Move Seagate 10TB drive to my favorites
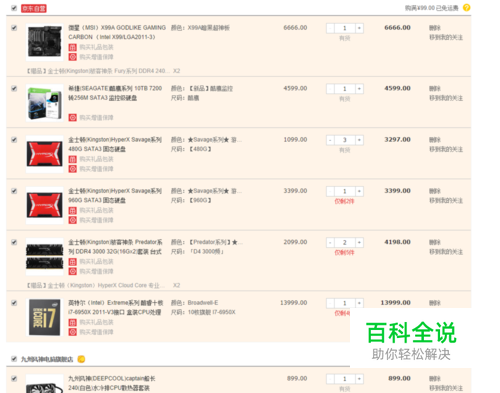The image size is (500, 393). coord(446,98)
